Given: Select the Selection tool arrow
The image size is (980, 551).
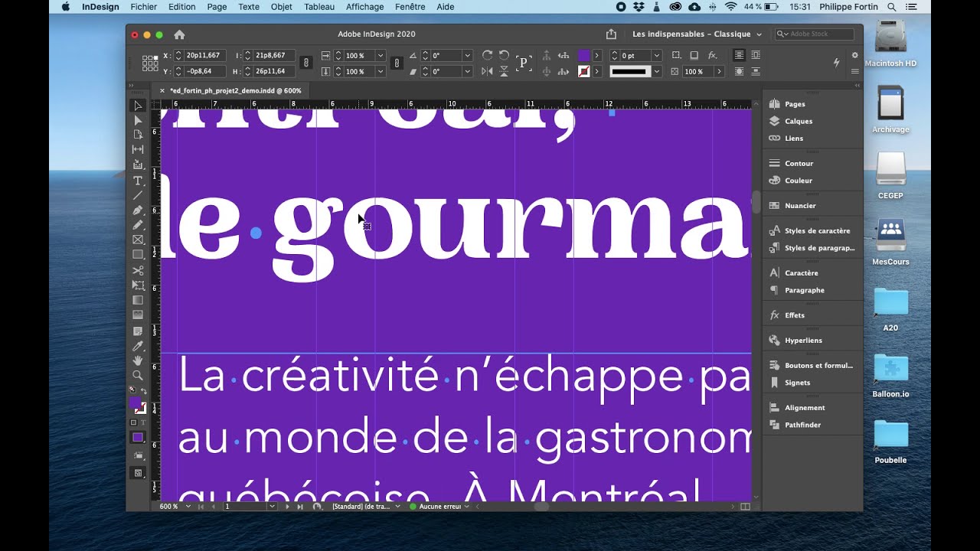Looking at the screenshot, I should pos(138,106).
